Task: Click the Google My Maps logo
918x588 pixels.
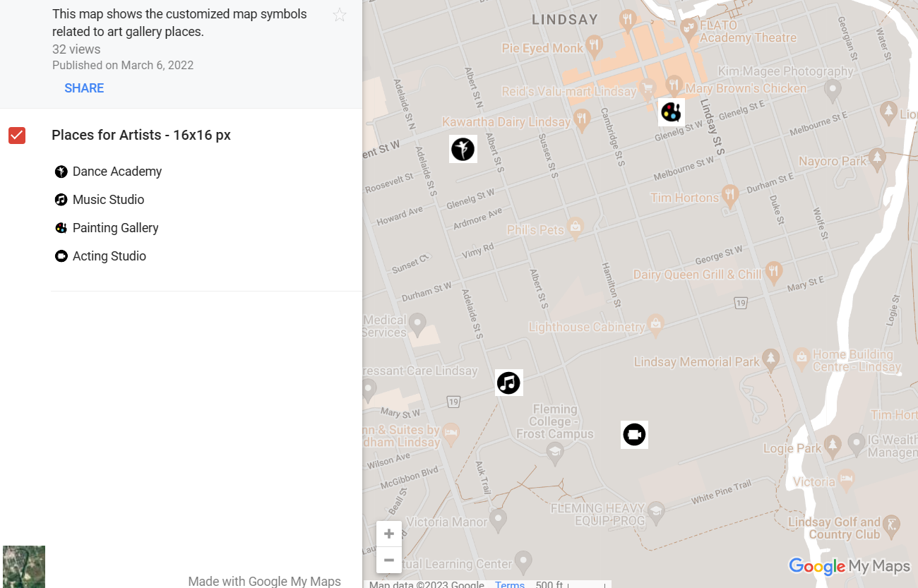Action: pos(849,566)
